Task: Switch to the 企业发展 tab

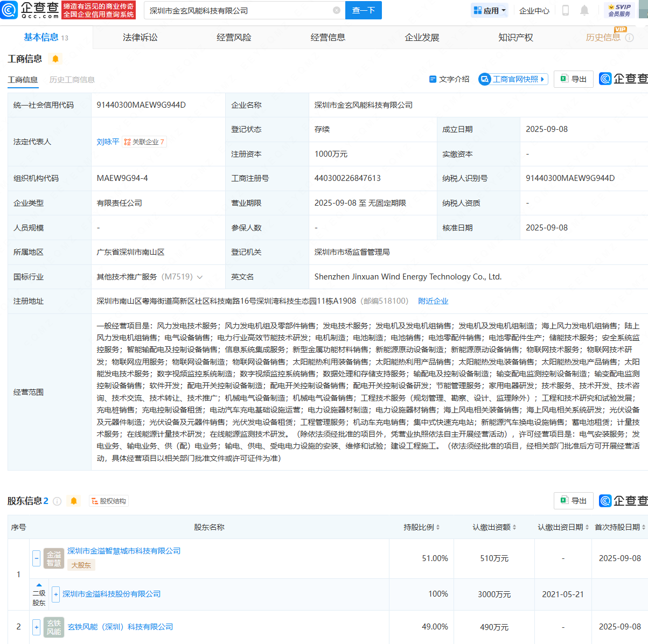Action: coord(422,38)
